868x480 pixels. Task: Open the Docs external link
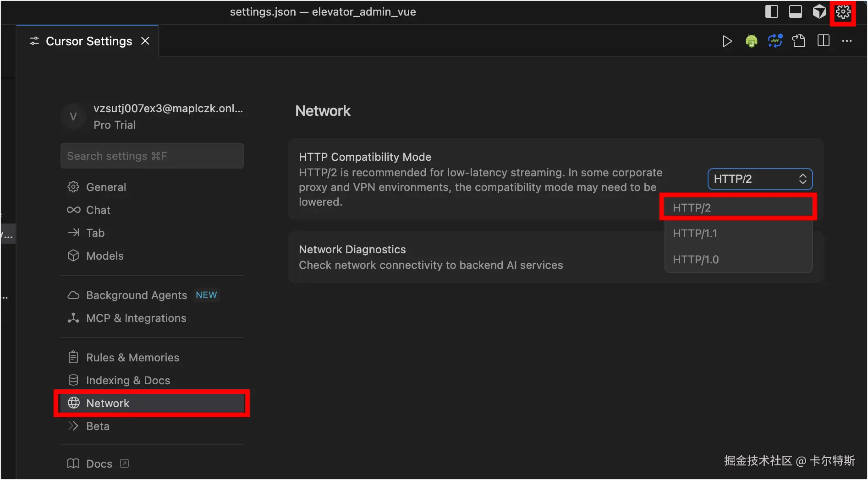152,464
